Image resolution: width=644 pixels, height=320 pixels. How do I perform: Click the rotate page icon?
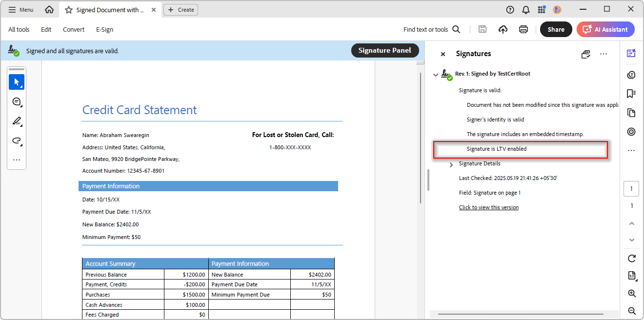(632, 258)
